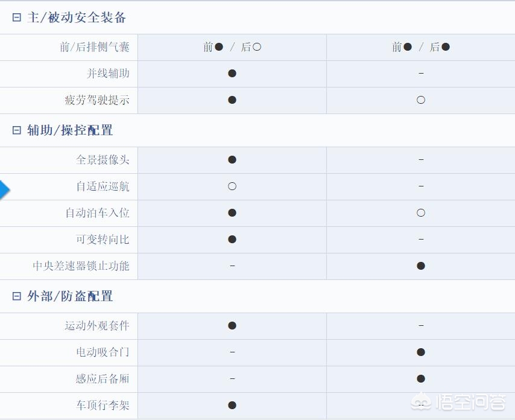Screen dimensions: 515x420
Task: Click filled dot in 车顶行李架 row
Action: pos(232,405)
